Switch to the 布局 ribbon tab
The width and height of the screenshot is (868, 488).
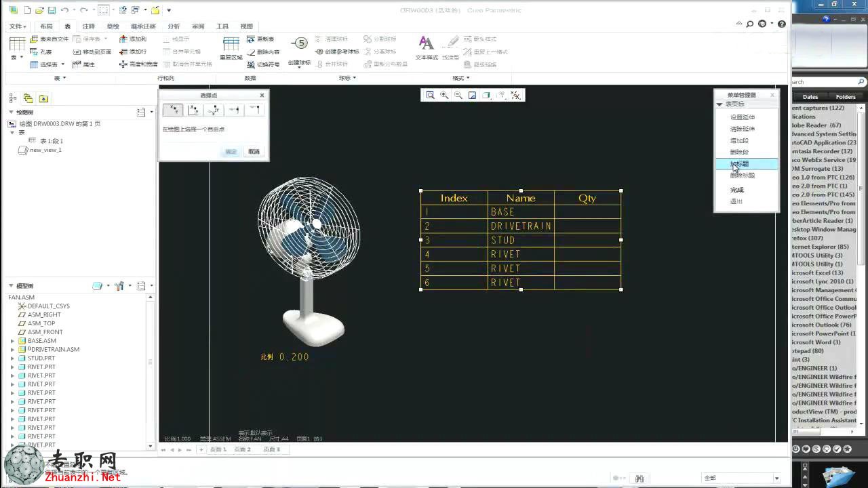point(46,26)
